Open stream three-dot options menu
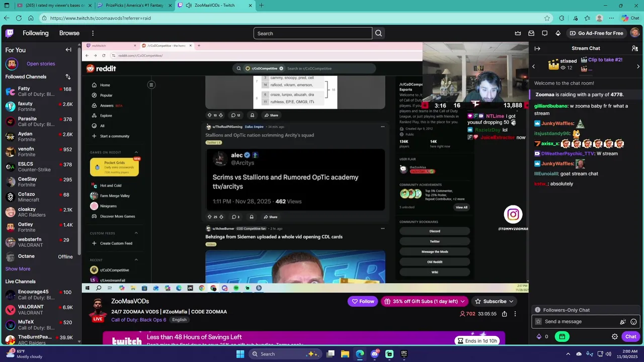The image size is (644, 362). pyautogui.click(x=515, y=314)
